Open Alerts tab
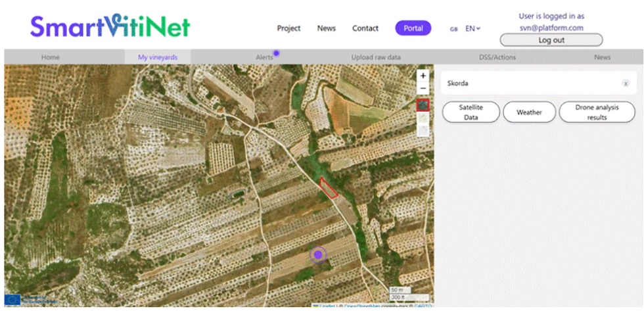Viewport: 644px width, 311px height. (264, 57)
